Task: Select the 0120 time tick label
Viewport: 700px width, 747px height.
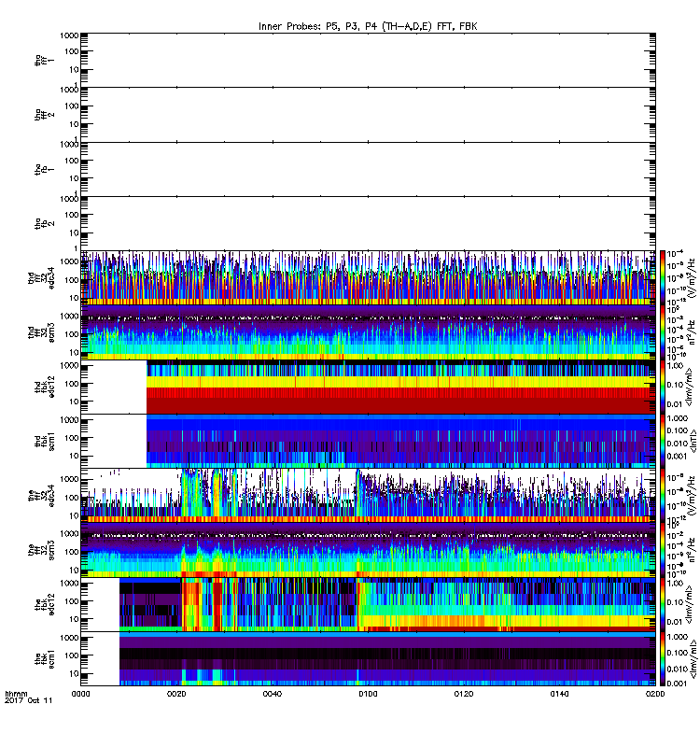Action: tap(464, 694)
